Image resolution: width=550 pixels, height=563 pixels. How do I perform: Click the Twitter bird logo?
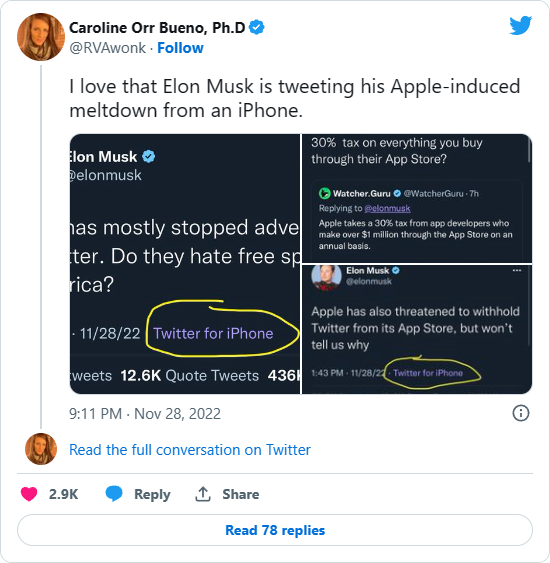(521, 25)
